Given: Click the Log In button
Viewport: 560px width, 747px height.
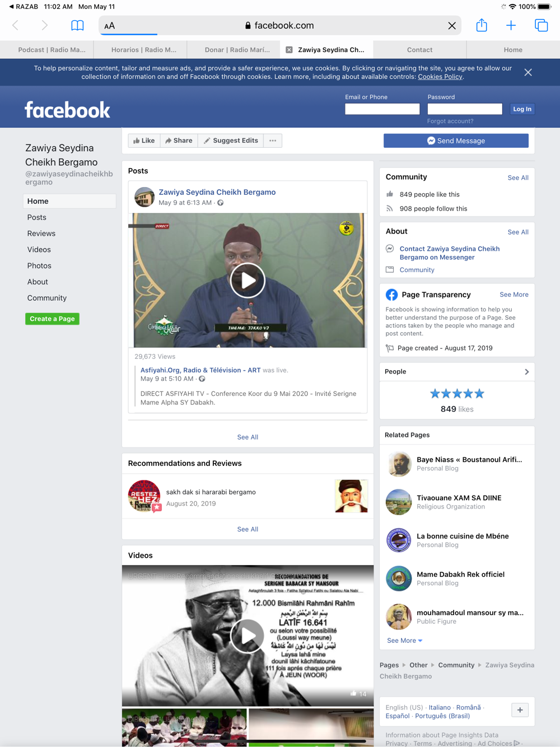Looking at the screenshot, I should click(x=522, y=109).
